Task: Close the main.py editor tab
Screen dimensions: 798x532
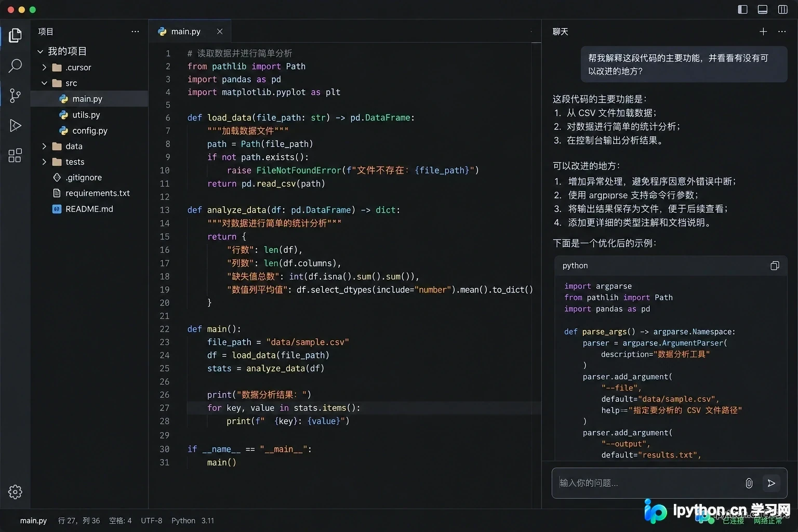Action: [220, 32]
